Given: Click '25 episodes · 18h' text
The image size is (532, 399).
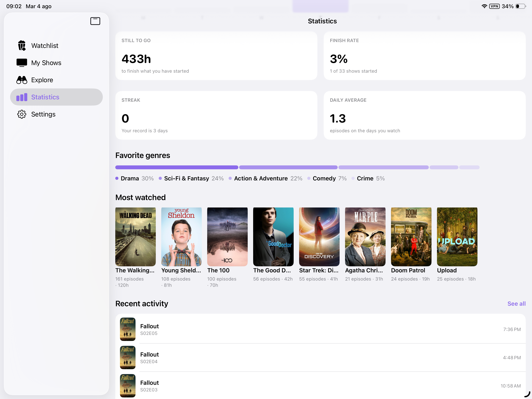Looking at the screenshot, I should click(456, 279).
